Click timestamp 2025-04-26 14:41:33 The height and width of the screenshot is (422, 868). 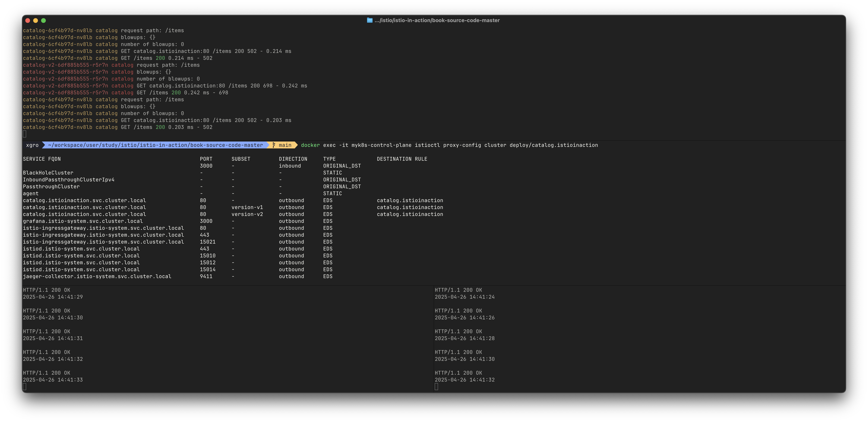(53, 380)
